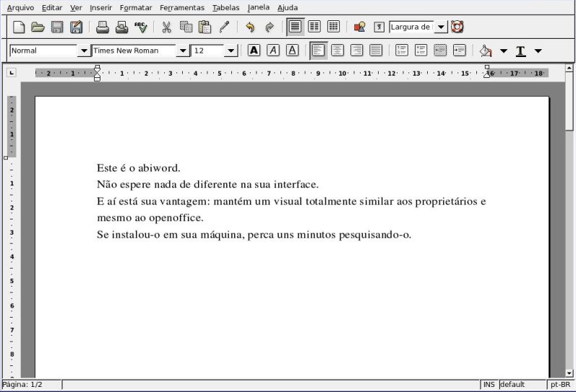This screenshot has height=392, width=576.
Task: Set one column layout
Action: [295, 27]
